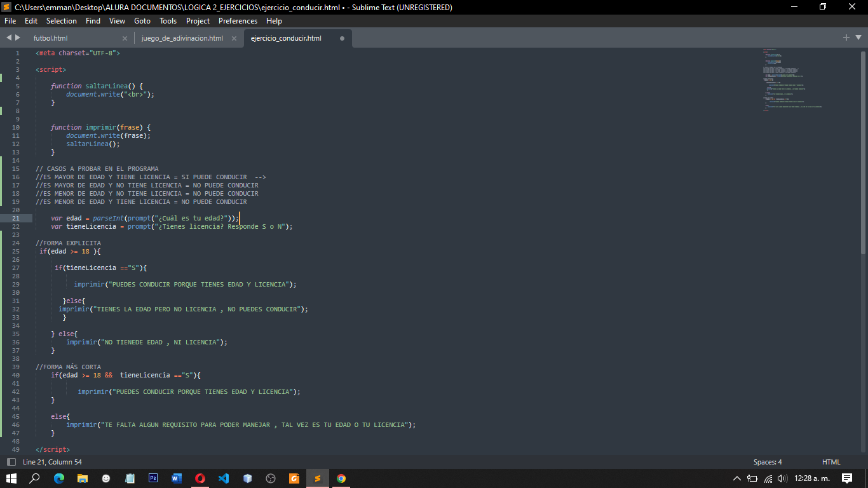Switch to the juego_de_adivinacion.html tab

[x=182, y=38]
